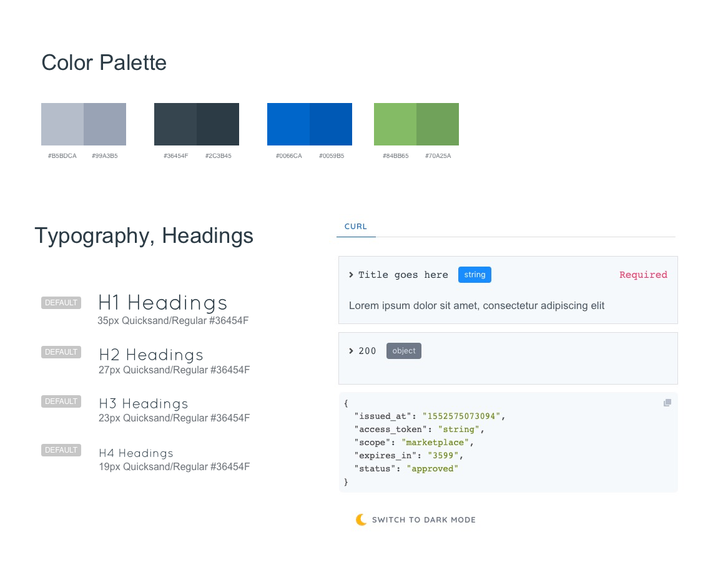The image size is (728, 585).
Task: Click the #70A25A green swatch
Action: [x=438, y=124]
